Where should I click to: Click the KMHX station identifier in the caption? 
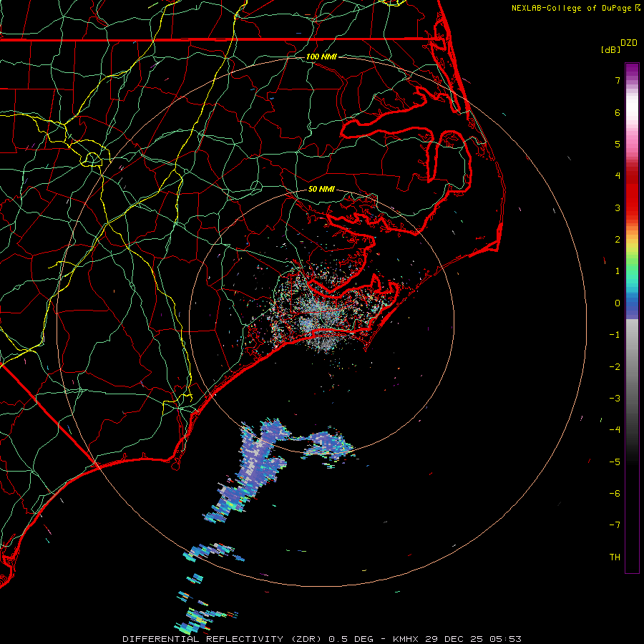[406, 639]
